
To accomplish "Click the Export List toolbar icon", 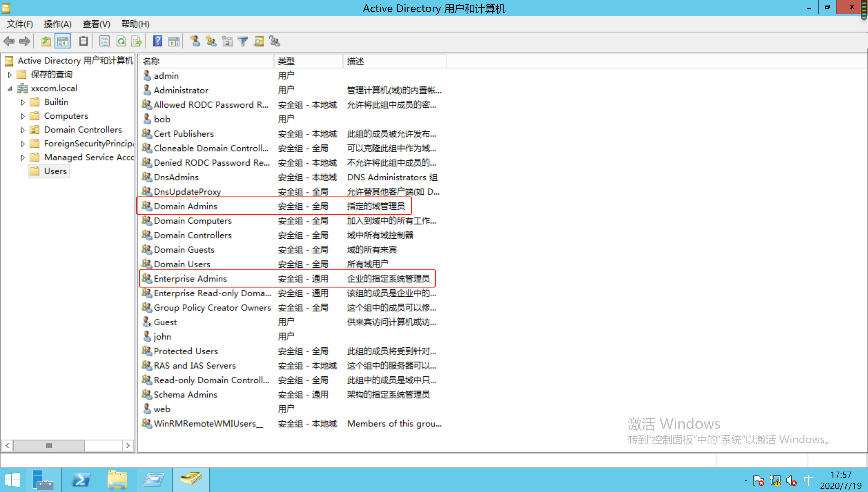I will (x=137, y=41).
